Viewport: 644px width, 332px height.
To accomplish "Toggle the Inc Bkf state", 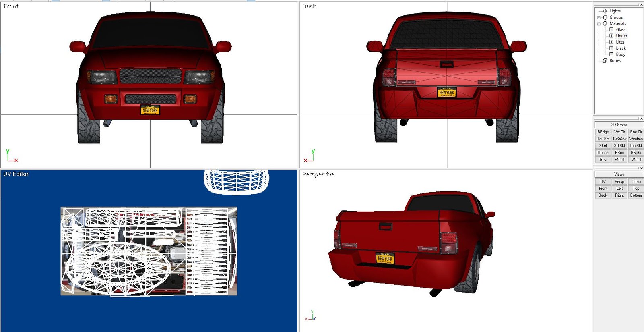I will [636, 146].
